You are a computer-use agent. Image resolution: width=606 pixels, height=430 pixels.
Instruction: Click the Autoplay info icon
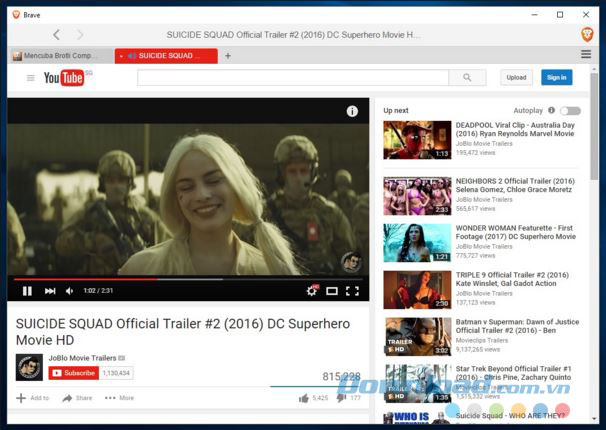click(x=552, y=110)
